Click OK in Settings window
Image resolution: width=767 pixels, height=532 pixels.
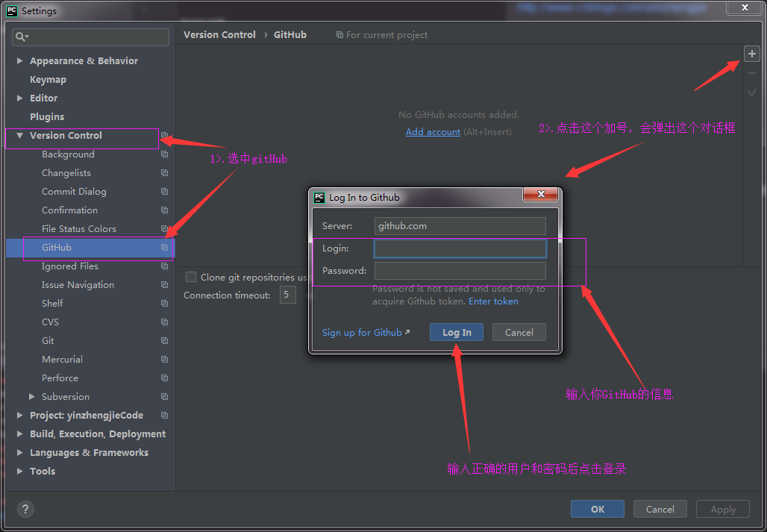coord(598,509)
